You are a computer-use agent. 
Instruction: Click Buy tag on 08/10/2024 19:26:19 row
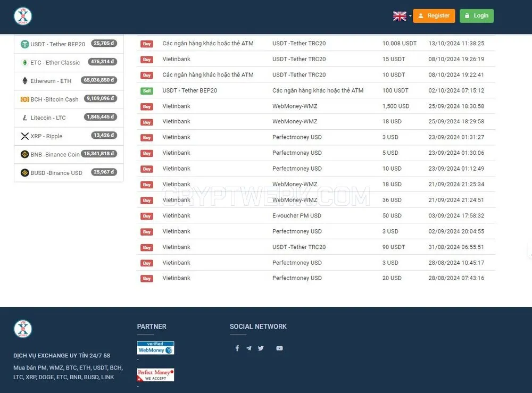(147, 60)
